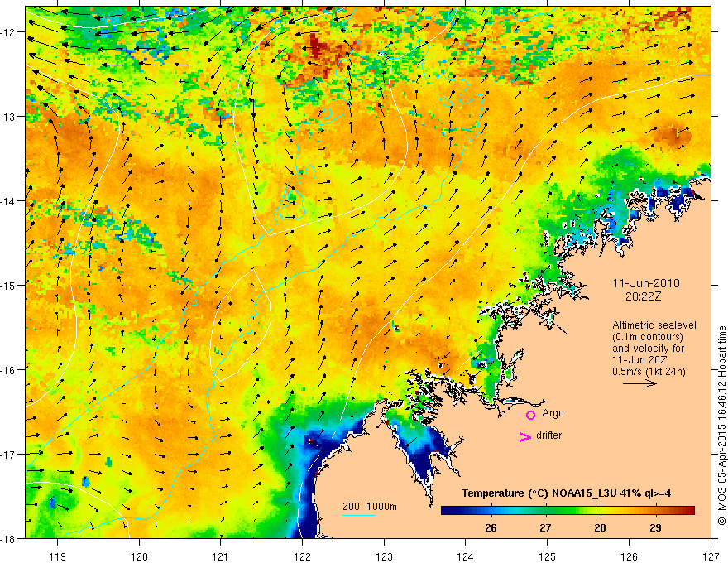This screenshot has height=563, width=728.
Task: Click the '124' longitude axis label
Action: tap(466, 557)
